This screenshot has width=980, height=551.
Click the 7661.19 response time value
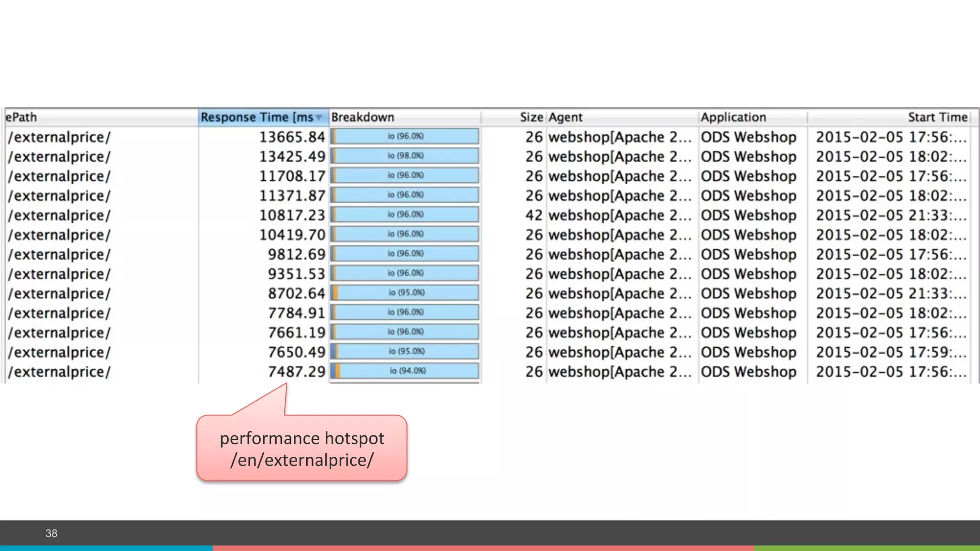coord(297,332)
